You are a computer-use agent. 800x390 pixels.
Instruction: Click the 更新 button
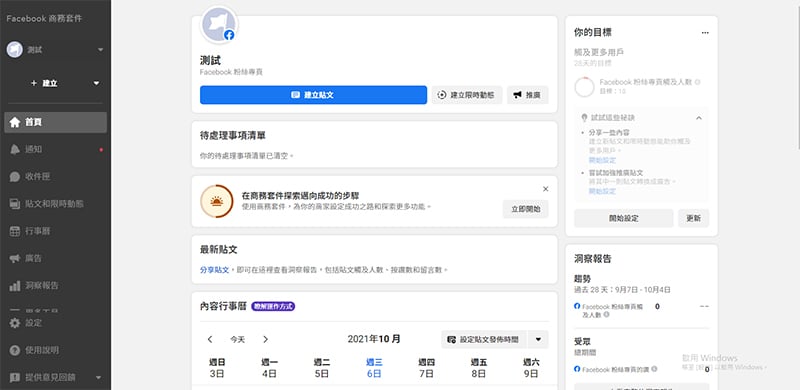(693, 218)
